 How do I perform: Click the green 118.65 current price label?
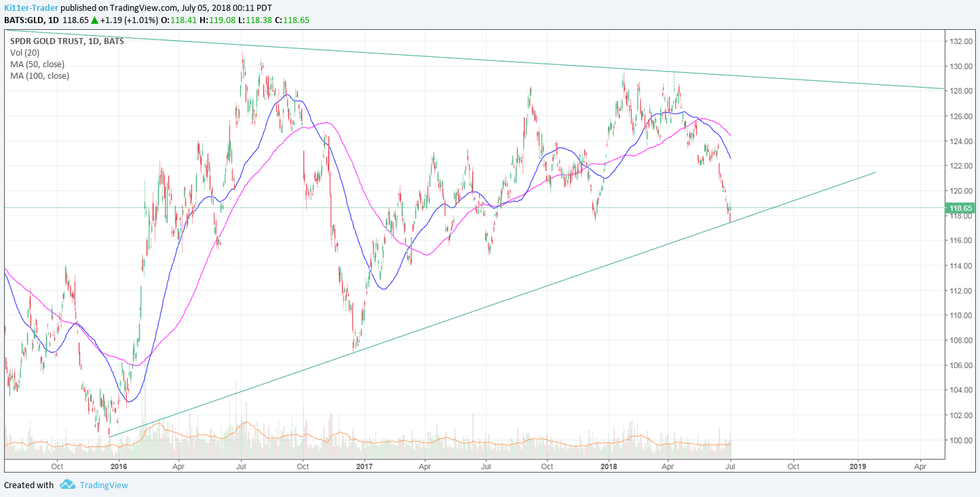pyautogui.click(x=961, y=208)
